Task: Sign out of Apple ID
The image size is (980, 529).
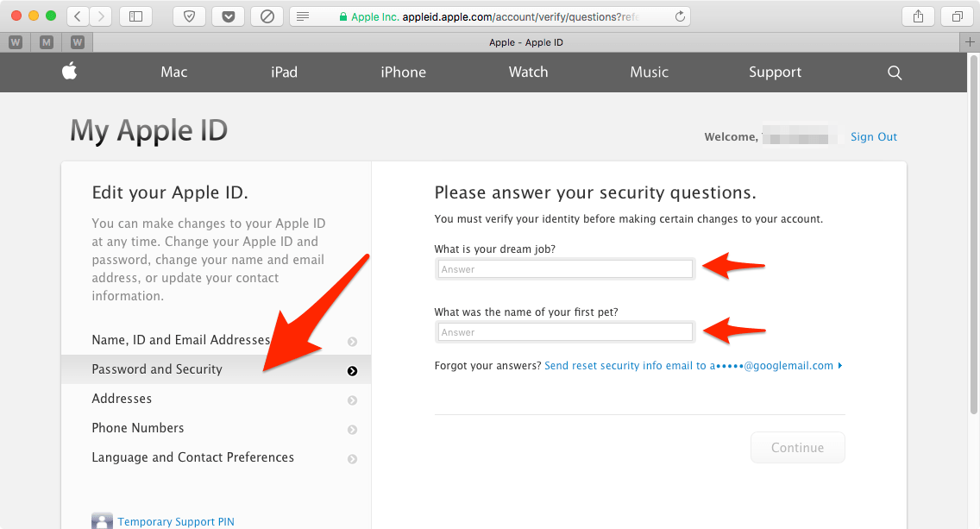Action: [x=874, y=137]
